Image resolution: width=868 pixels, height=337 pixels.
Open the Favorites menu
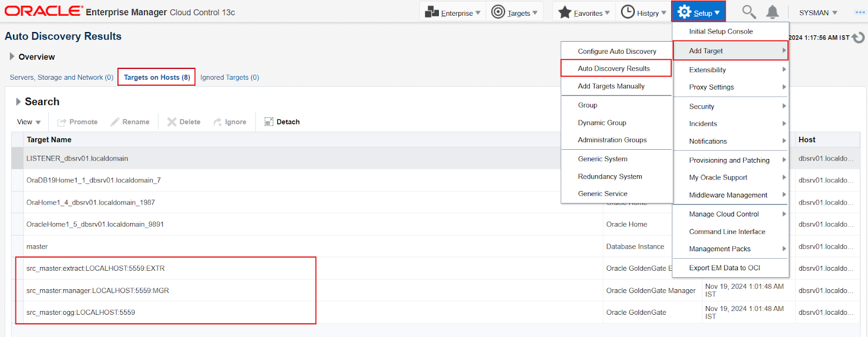click(584, 12)
